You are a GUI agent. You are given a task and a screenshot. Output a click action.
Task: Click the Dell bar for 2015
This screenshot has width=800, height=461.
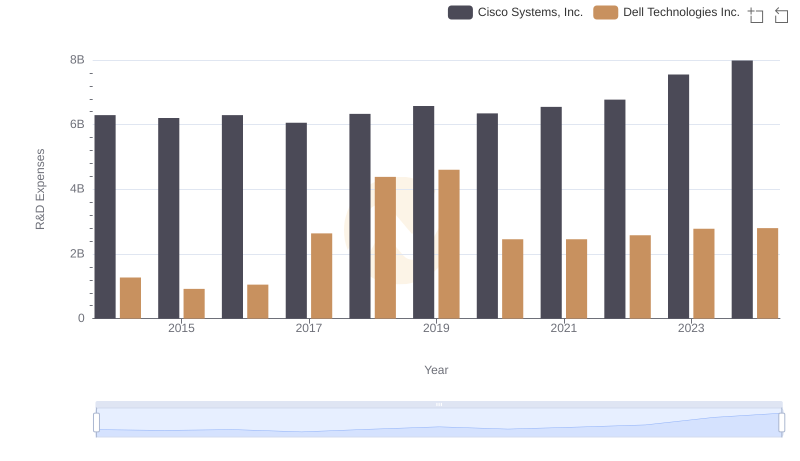pyautogui.click(x=194, y=304)
